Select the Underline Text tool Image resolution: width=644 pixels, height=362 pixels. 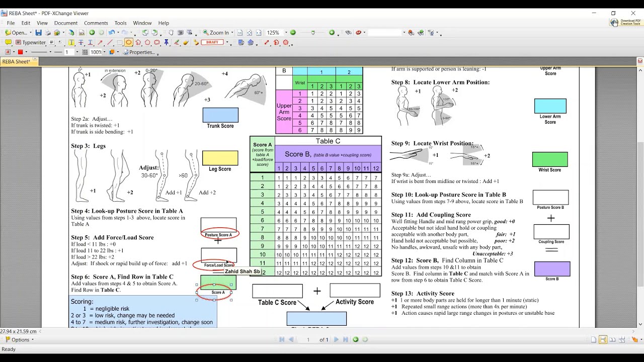pyautogui.click(x=91, y=43)
